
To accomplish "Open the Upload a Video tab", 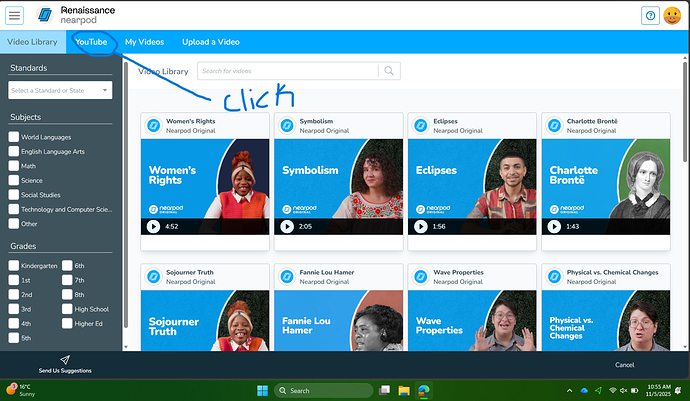I will [x=211, y=42].
